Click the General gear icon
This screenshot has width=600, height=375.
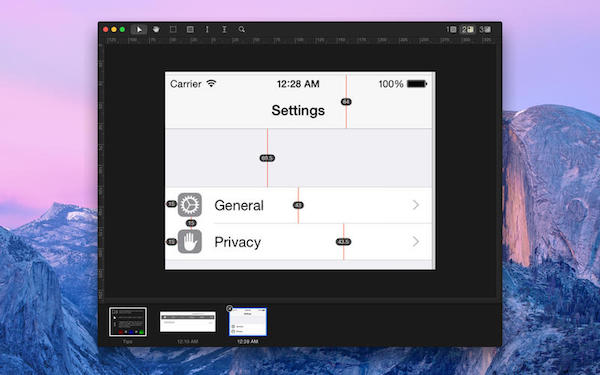click(190, 205)
